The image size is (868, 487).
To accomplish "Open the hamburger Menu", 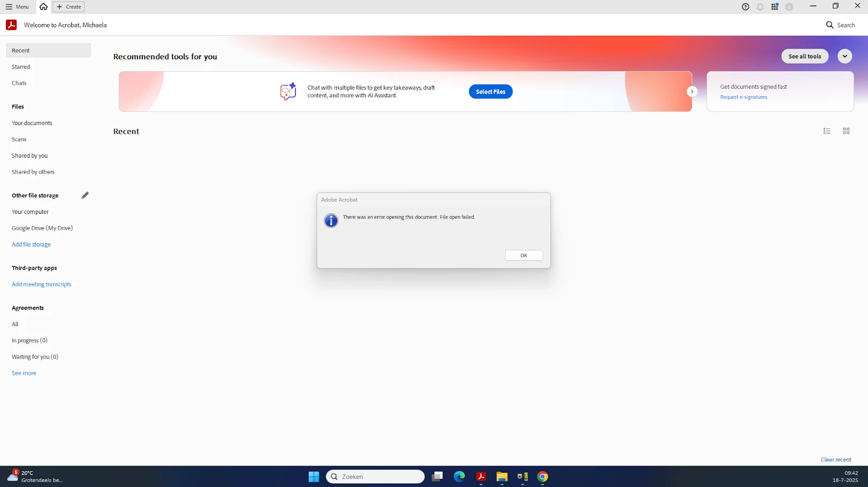I will pyautogui.click(x=17, y=7).
